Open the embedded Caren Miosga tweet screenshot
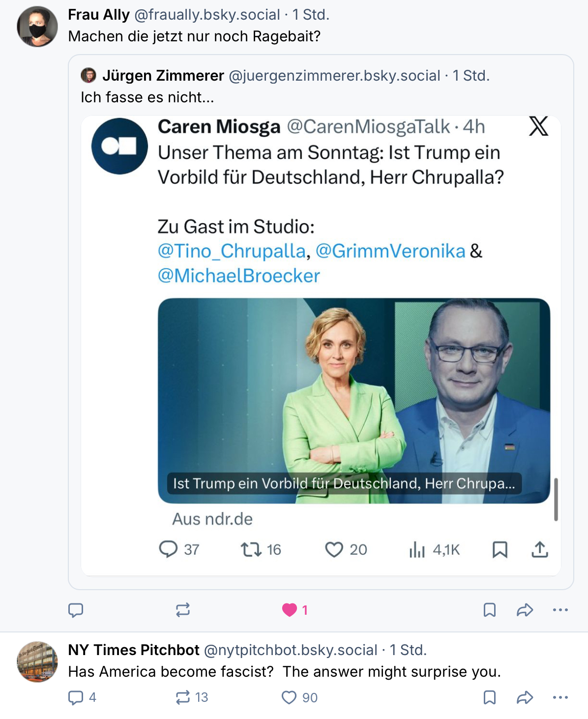 321,345
